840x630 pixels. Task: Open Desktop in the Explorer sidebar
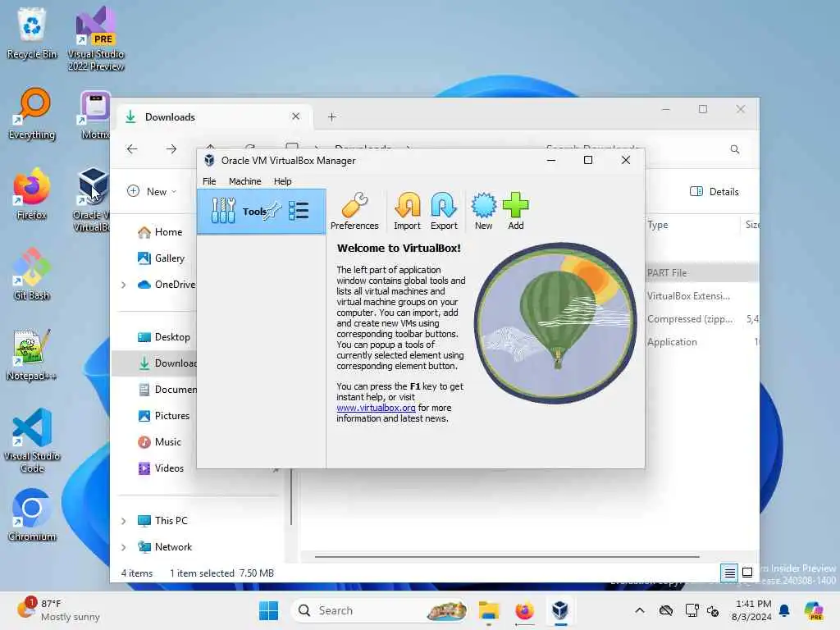click(164, 337)
